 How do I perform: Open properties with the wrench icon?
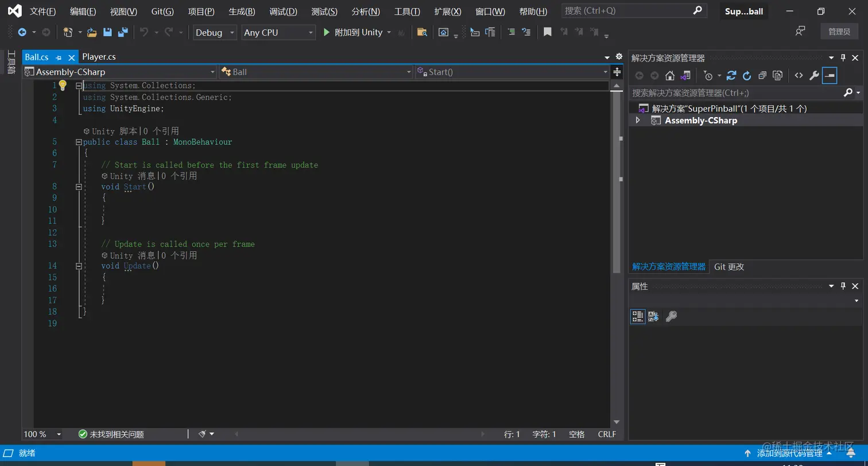tap(814, 75)
